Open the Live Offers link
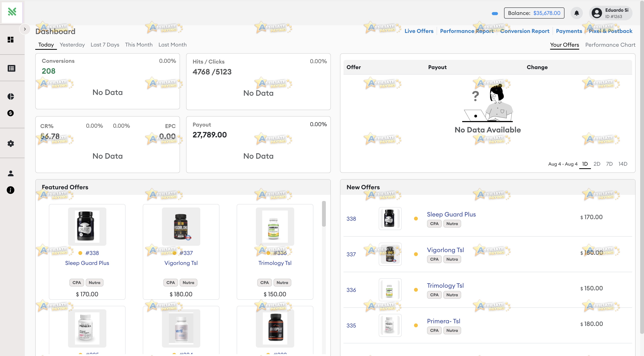The width and height of the screenshot is (644, 356). click(419, 31)
